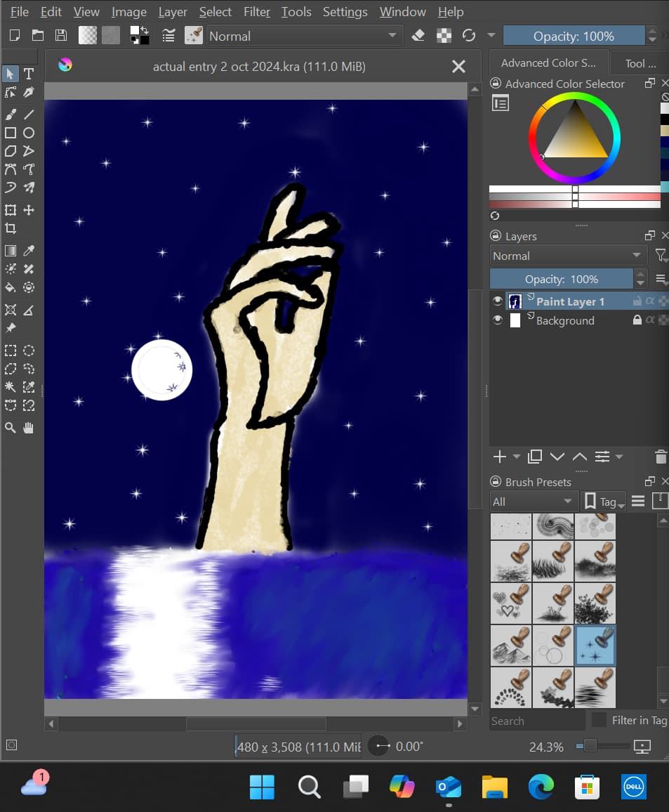Open the layer filter funnel dropdown
669x812 pixels.
(661, 255)
